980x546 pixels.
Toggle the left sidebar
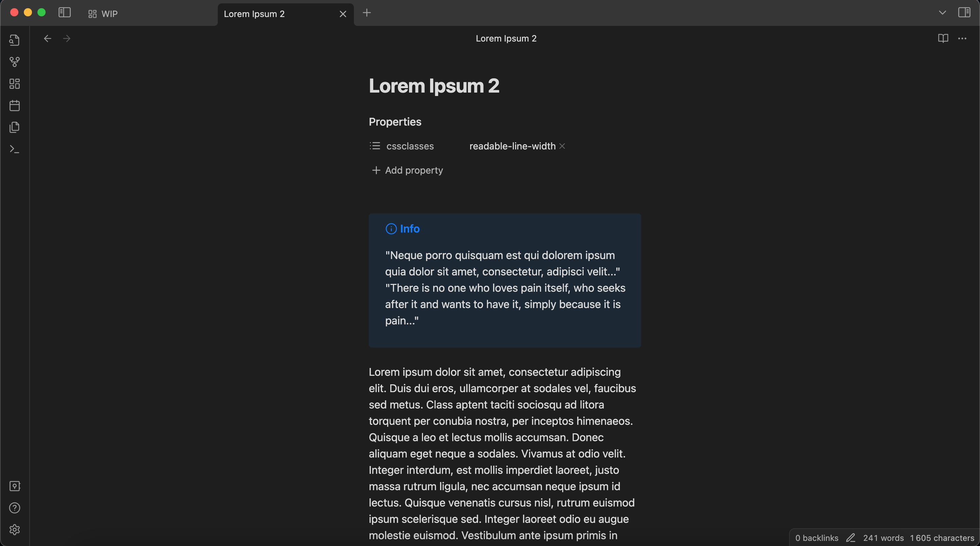pyautogui.click(x=65, y=13)
